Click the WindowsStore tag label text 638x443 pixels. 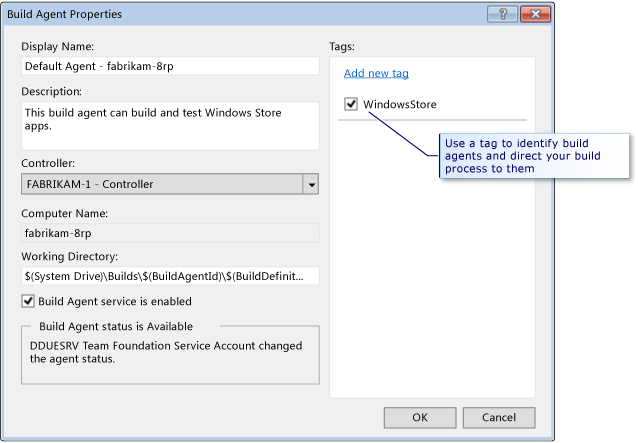(399, 104)
